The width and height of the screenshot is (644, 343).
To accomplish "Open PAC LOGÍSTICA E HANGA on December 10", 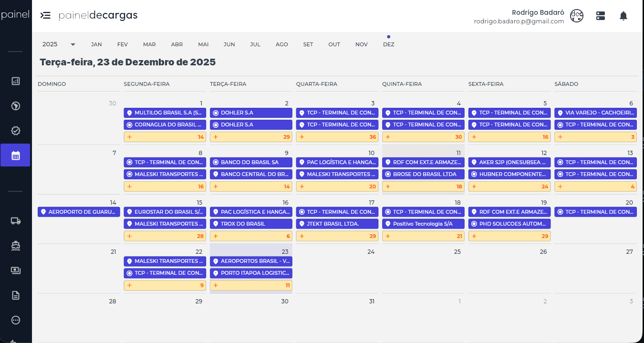I will coord(337,162).
